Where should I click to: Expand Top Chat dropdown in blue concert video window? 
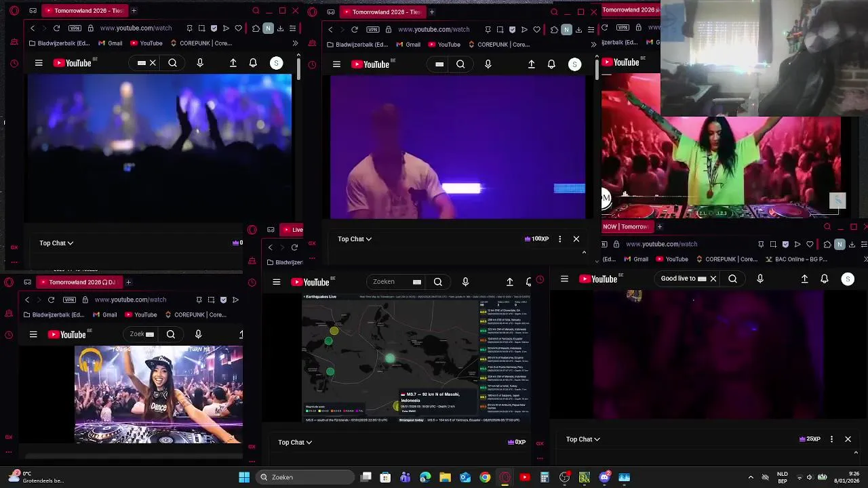pos(56,243)
